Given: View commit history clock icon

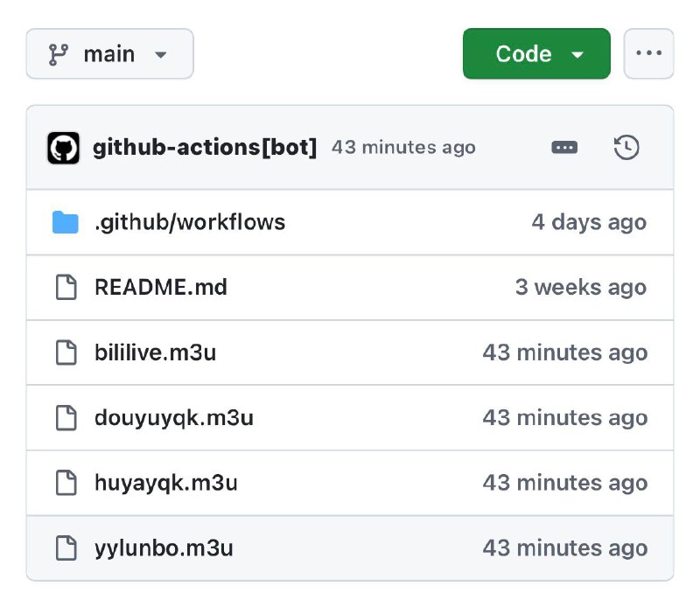Looking at the screenshot, I should [626, 147].
